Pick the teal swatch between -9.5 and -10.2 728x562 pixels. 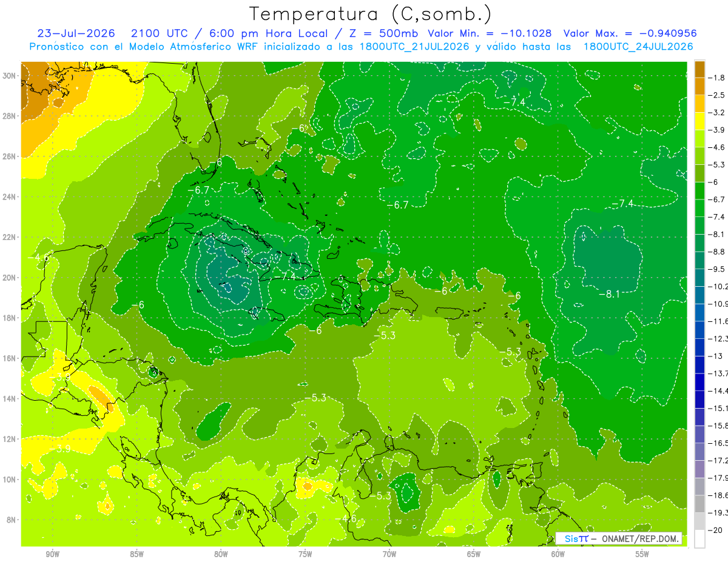click(699, 278)
